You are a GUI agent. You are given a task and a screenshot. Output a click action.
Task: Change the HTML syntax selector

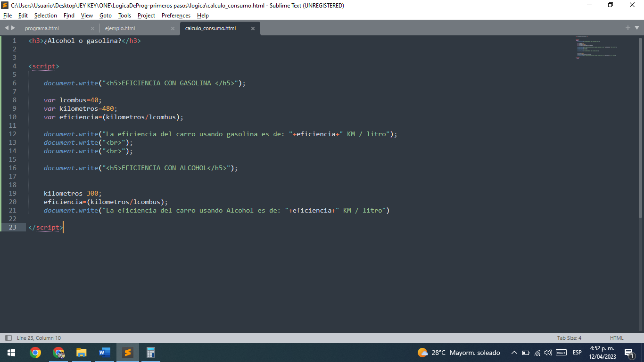617,338
